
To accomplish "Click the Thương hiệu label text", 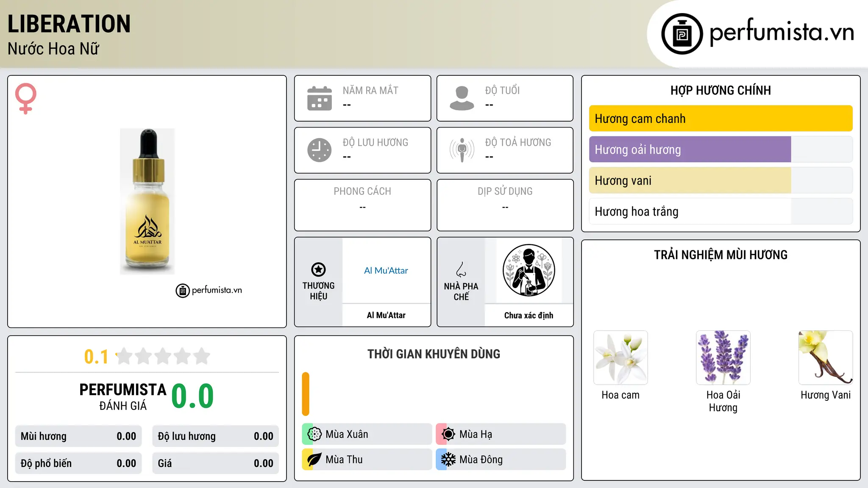I will pyautogui.click(x=318, y=291).
